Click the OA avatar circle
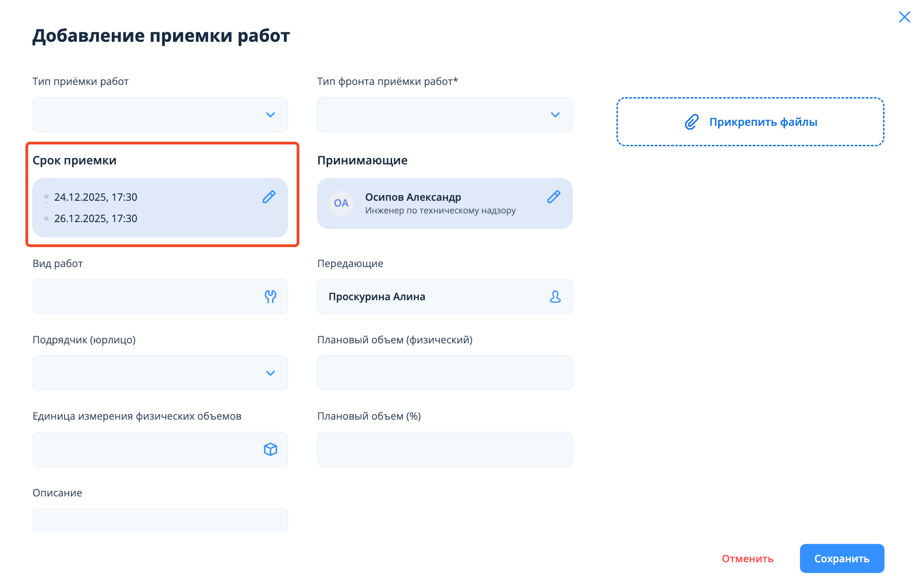924x585 pixels. pyautogui.click(x=341, y=203)
